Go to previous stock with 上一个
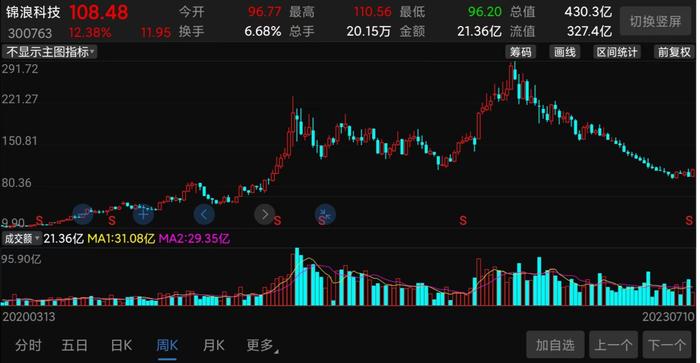 coord(613,345)
